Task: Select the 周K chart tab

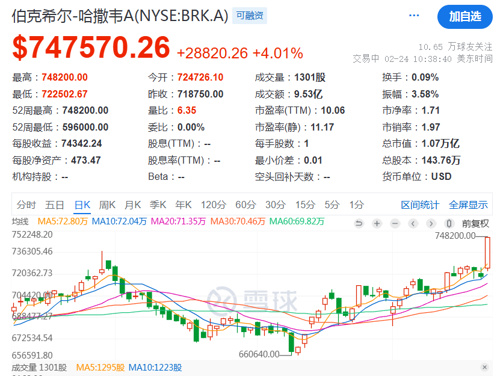Action: [x=107, y=205]
